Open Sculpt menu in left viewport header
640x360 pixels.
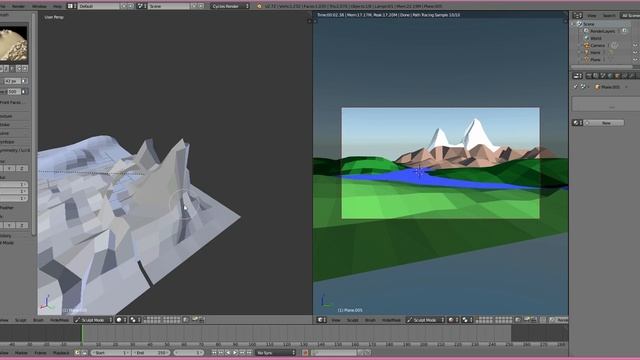[x=20, y=320]
